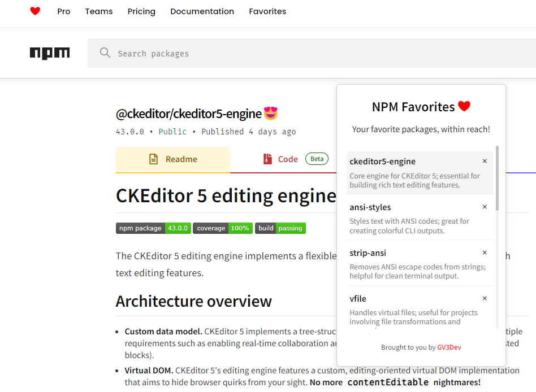Select Teams in the navigation bar
Viewport: 536px width, 392px height.
click(98, 11)
